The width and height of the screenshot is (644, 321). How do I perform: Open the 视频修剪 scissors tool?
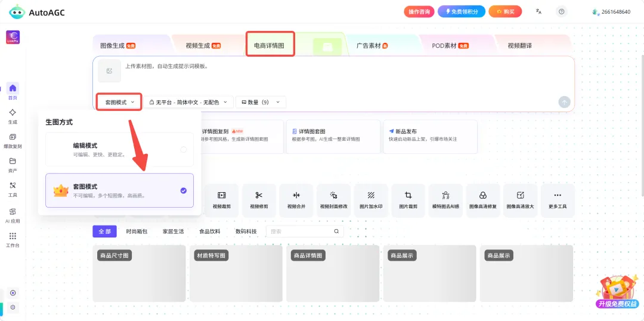point(259,200)
